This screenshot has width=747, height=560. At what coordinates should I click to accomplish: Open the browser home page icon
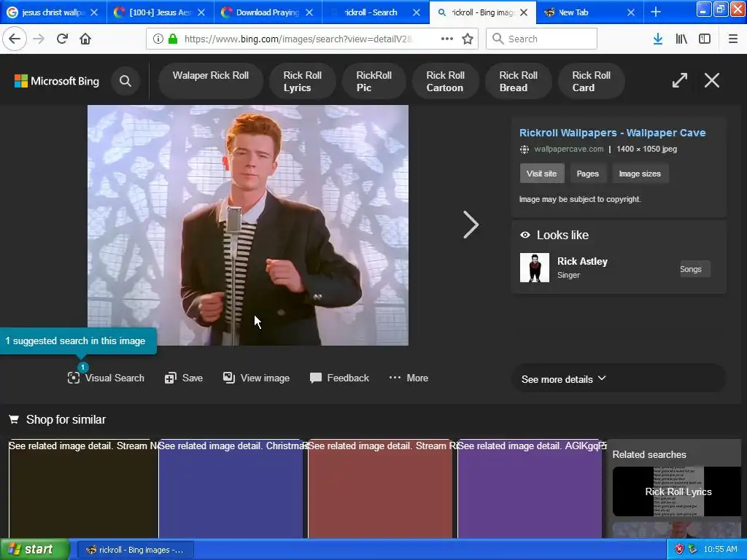[85, 39]
